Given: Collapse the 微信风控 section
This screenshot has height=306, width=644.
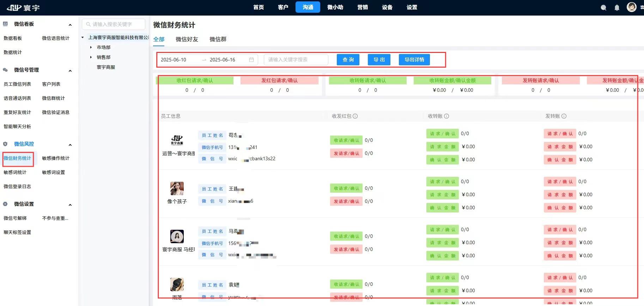Looking at the screenshot, I should tap(70, 145).
